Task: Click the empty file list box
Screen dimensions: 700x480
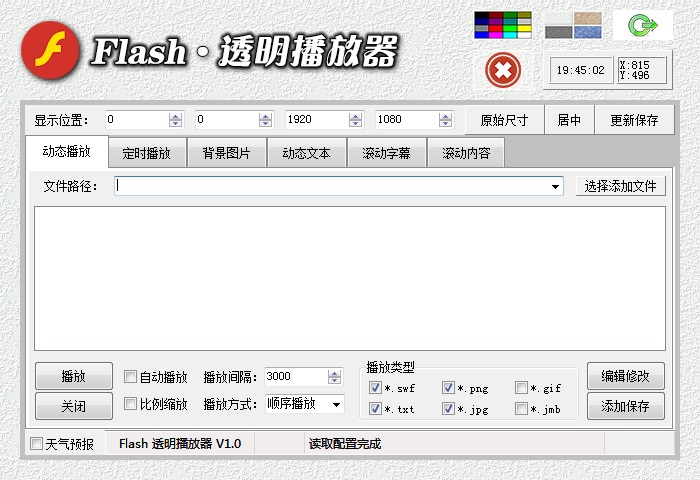Action: 350,278
